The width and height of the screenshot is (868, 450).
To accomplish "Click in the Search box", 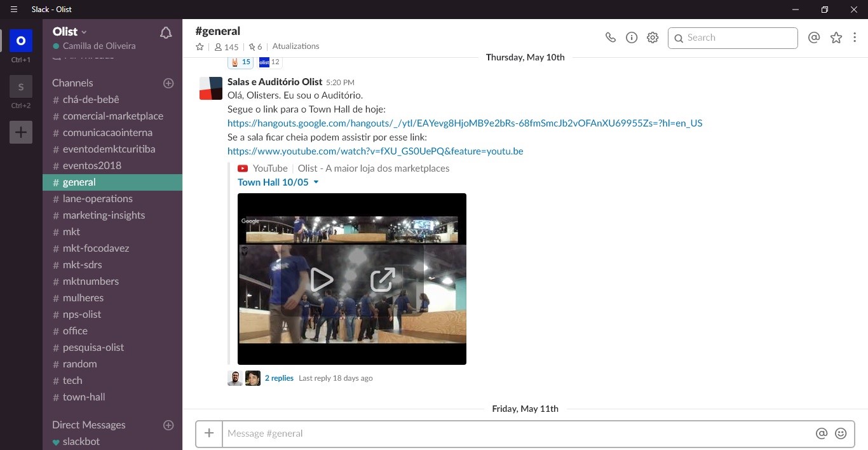I will [733, 38].
